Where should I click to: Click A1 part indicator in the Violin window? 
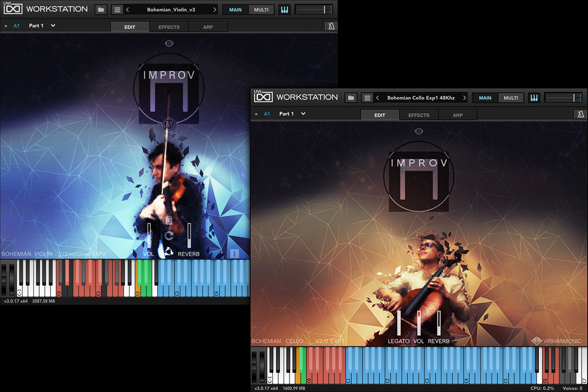(x=17, y=25)
